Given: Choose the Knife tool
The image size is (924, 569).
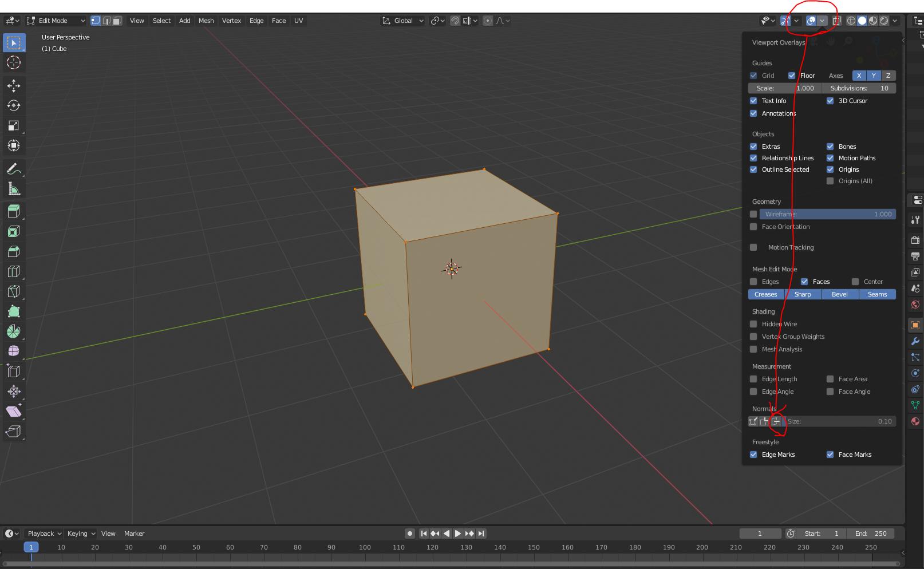Looking at the screenshot, I should [14, 292].
